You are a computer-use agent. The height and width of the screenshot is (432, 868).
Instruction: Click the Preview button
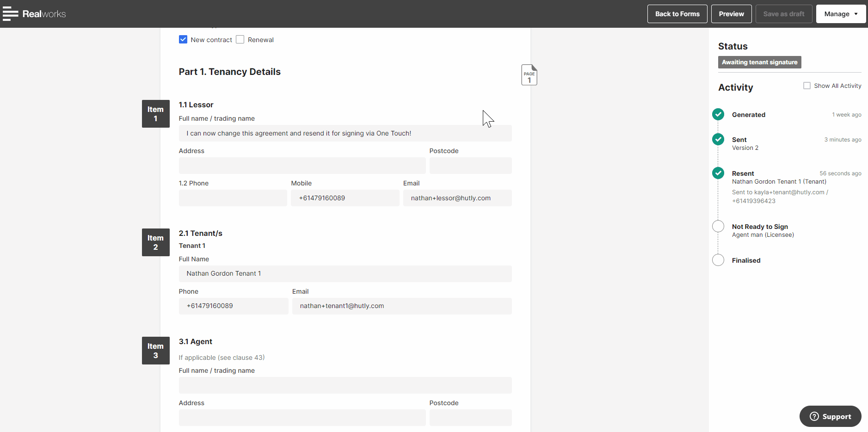pyautogui.click(x=731, y=14)
